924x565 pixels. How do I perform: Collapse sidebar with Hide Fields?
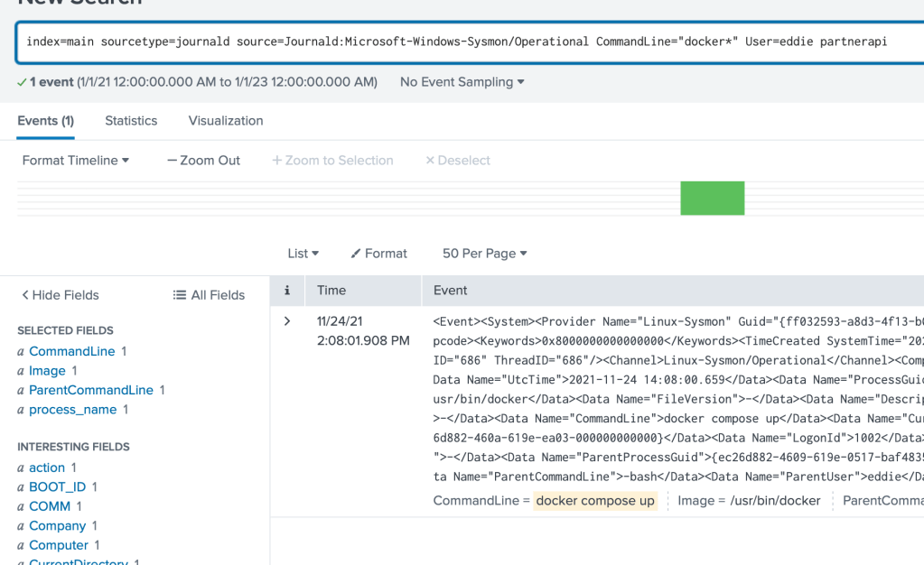60,295
